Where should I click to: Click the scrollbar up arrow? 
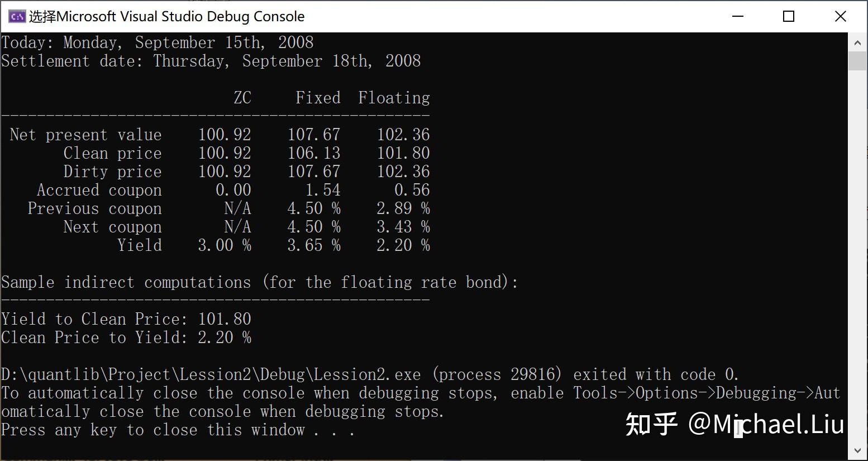point(857,42)
